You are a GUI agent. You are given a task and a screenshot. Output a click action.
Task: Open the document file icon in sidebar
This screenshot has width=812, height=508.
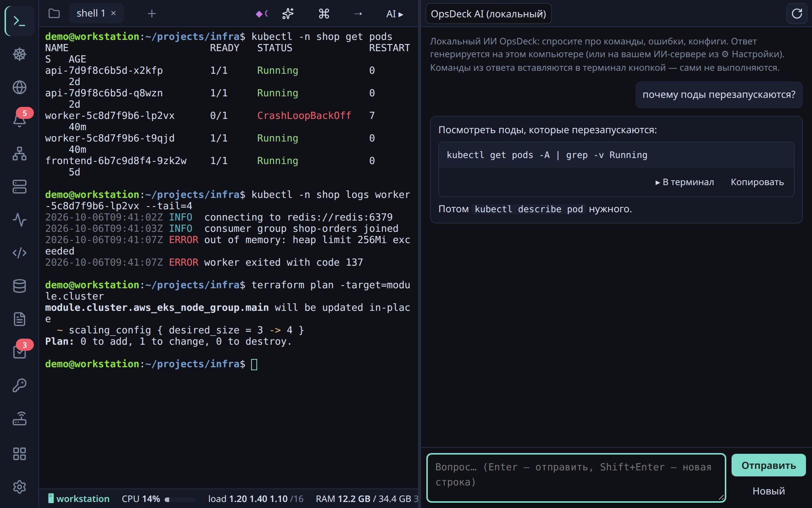click(x=20, y=319)
